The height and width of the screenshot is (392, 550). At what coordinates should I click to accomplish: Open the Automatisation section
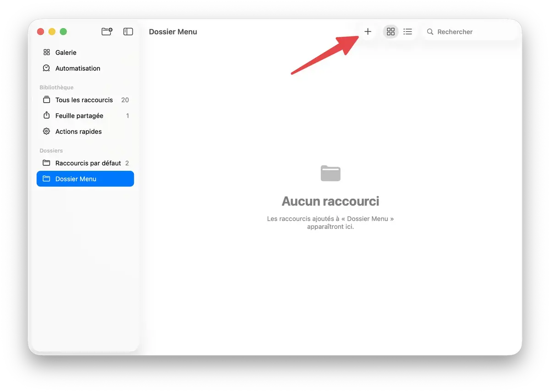pos(46,68)
